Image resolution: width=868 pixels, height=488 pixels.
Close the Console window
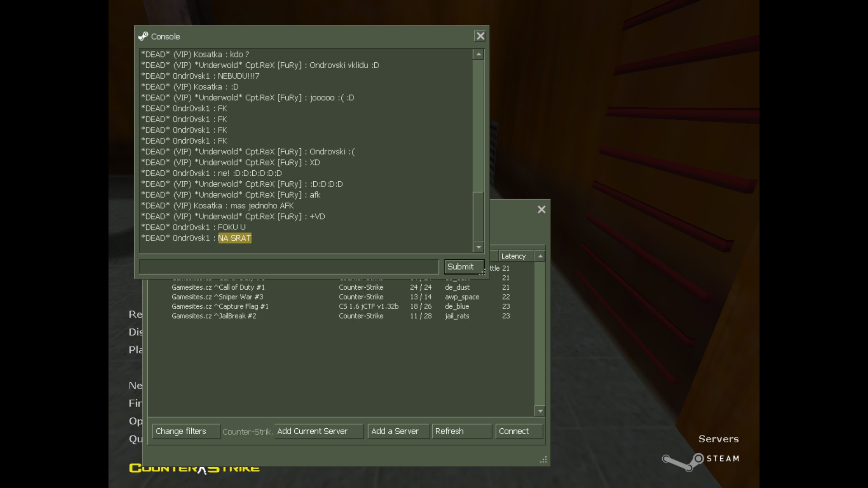[480, 36]
